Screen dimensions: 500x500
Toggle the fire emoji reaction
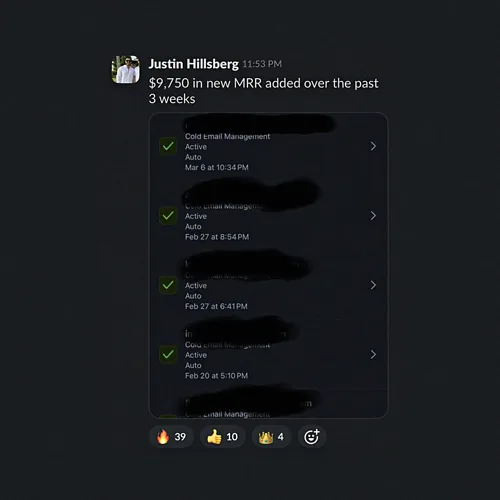point(172,437)
